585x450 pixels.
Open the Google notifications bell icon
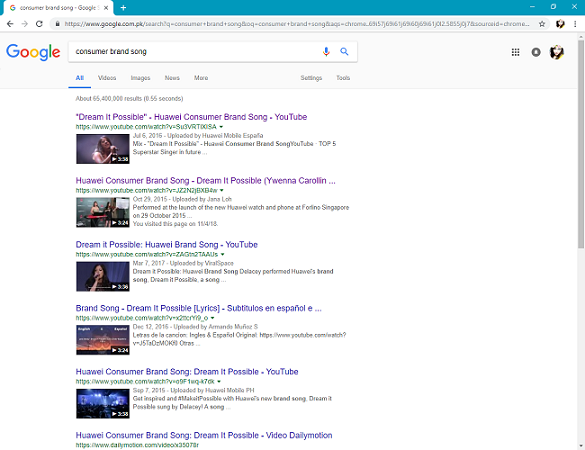(x=536, y=52)
